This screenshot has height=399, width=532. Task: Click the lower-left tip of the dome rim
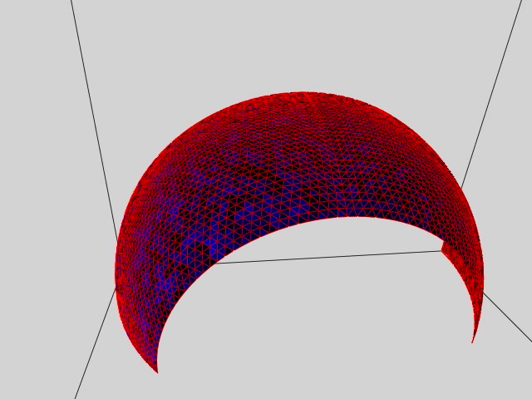point(156,371)
